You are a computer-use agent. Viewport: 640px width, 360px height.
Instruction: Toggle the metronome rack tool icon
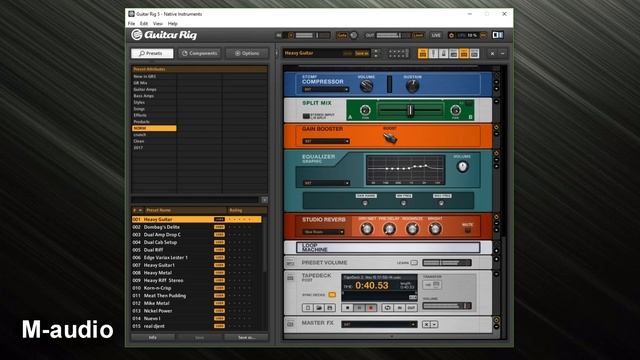coord(443,53)
